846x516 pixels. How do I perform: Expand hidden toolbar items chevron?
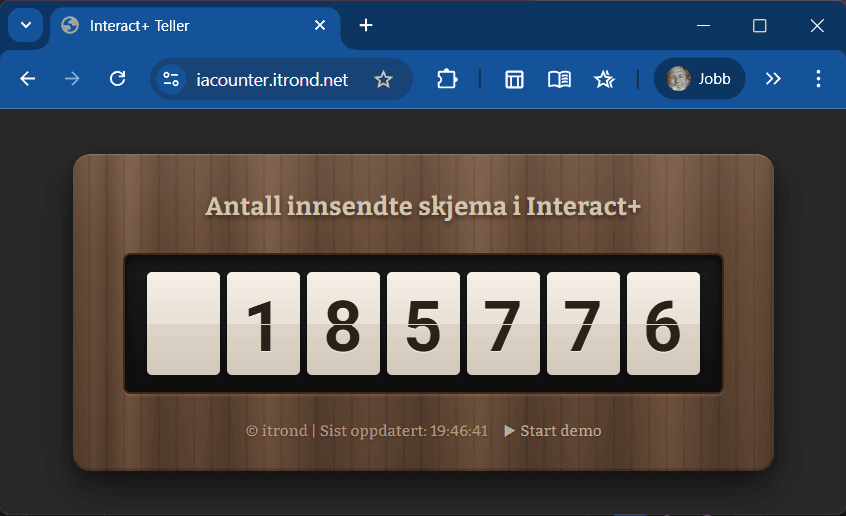773,79
